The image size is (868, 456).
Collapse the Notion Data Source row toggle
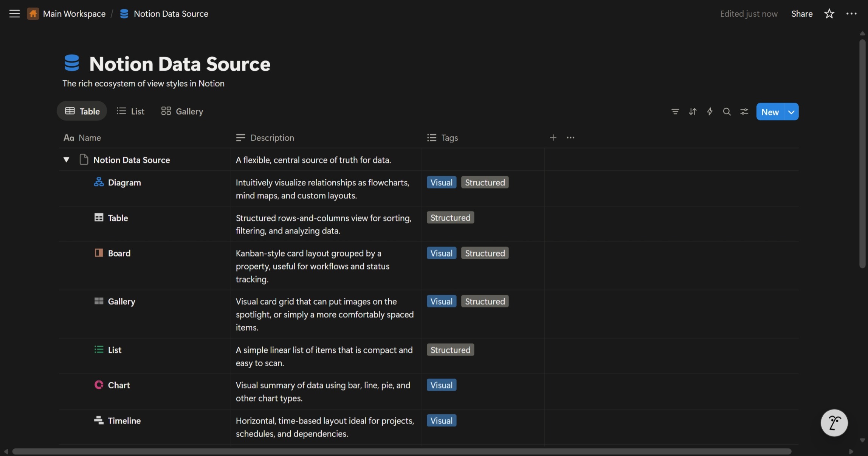66,160
